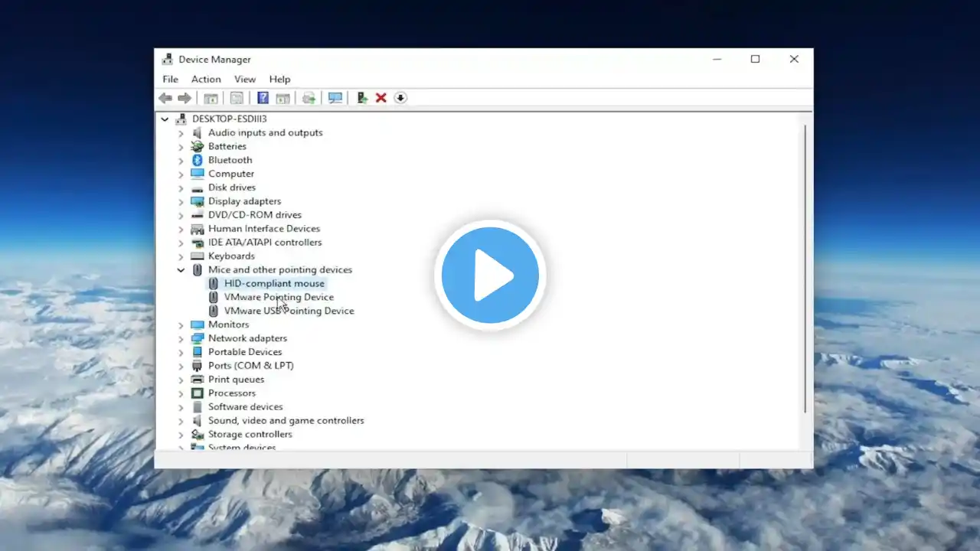Toggle the Show/Hide Console Tree toolbar icon
980x551 pixels.
[x=211, y=98]
